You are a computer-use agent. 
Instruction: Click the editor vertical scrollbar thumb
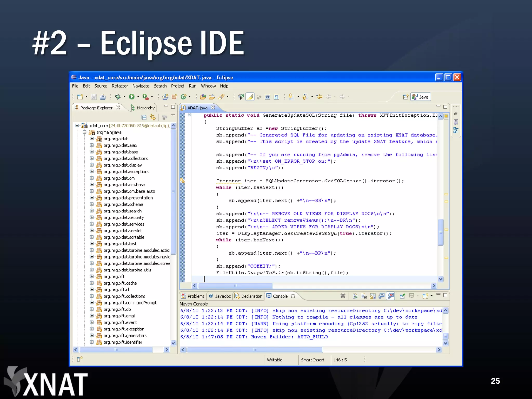coord(440,232)
